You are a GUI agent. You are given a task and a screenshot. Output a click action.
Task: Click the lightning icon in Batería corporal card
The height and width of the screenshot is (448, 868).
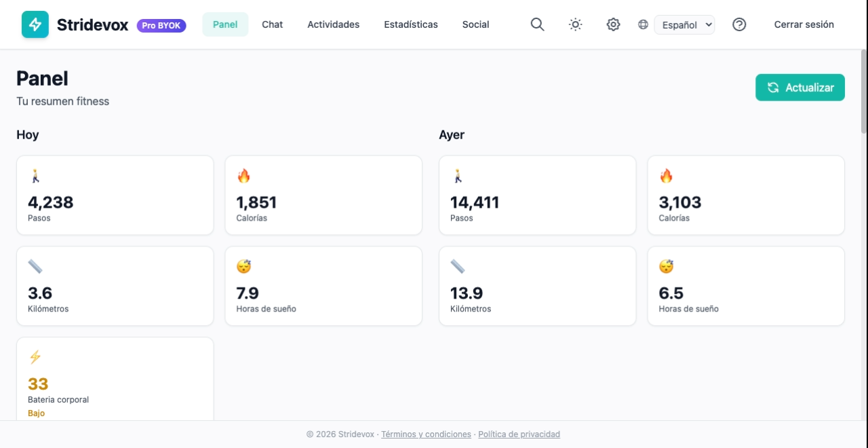35,357
